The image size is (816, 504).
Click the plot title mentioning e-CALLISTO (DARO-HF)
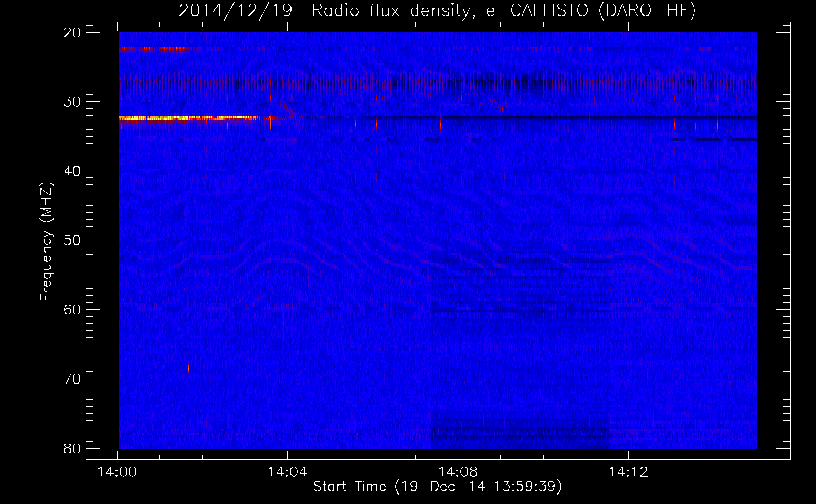coord(437,10)
